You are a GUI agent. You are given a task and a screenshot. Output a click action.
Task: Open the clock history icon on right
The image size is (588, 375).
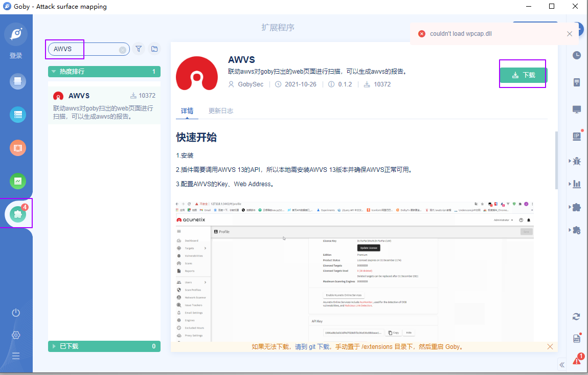(x=577, y=55)
